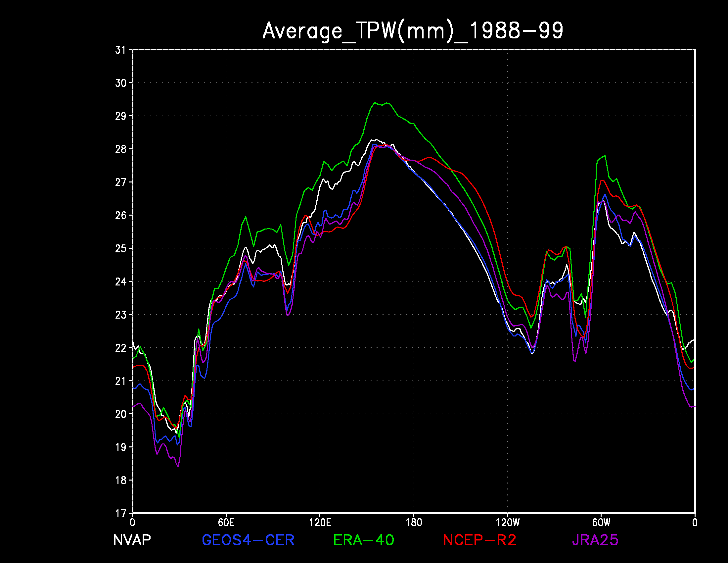Click the 25 y-axis tick label

[120, 248]
